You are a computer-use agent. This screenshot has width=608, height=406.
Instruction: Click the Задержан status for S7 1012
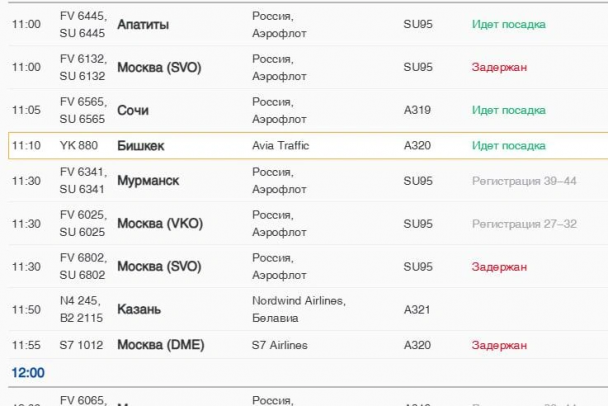[x=499, y=346]
